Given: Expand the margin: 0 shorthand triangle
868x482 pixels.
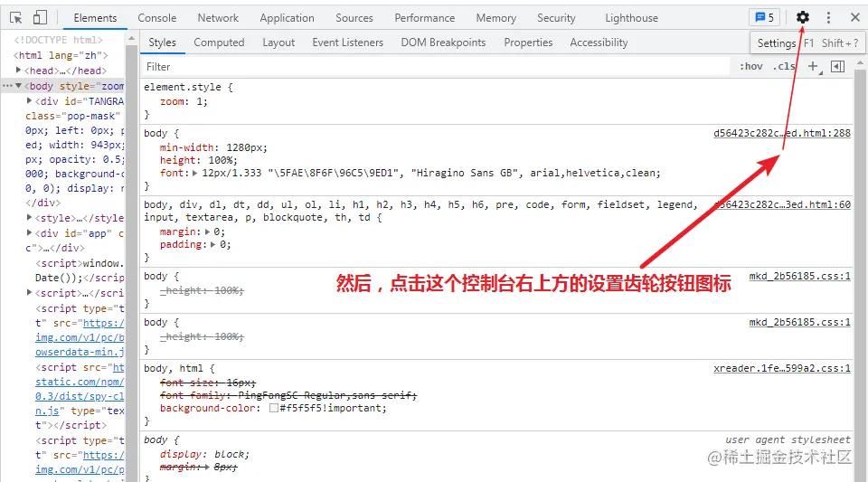Looking at the screenshot, I should coord(208,232).
